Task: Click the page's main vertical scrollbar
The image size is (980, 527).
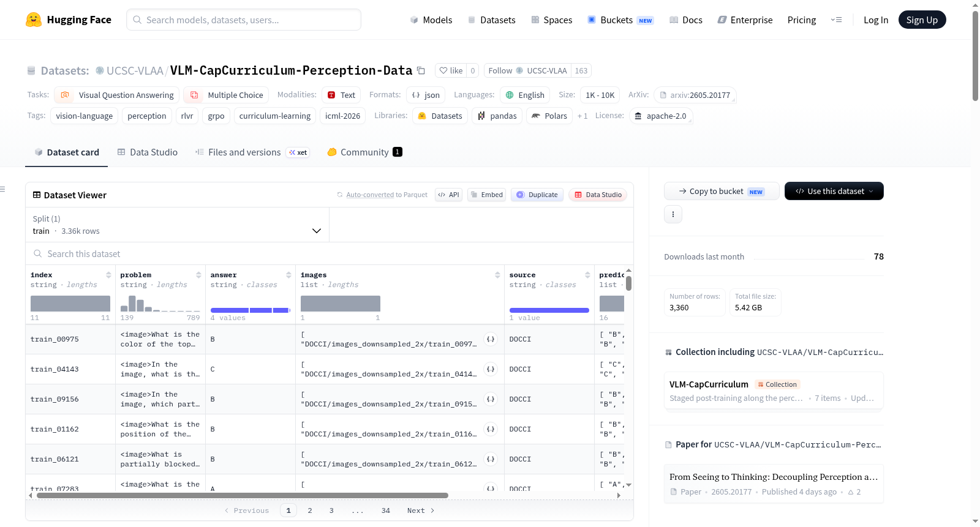Action: (x=975, y=55)
